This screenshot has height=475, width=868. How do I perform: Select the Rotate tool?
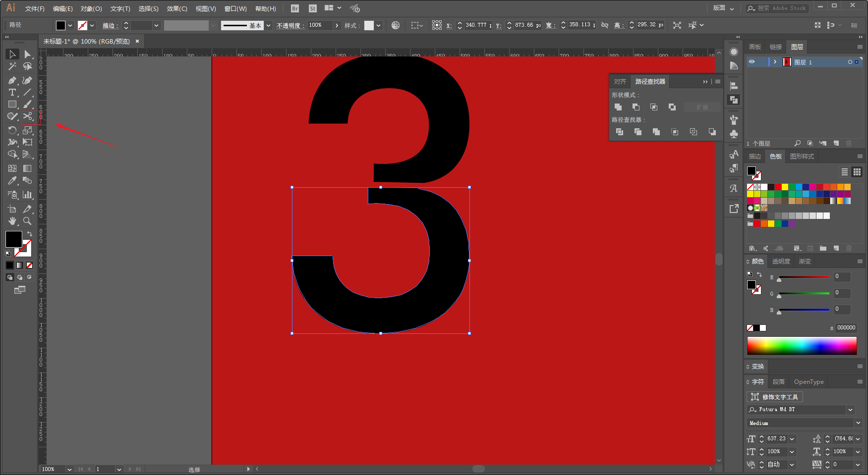point(12,130)
